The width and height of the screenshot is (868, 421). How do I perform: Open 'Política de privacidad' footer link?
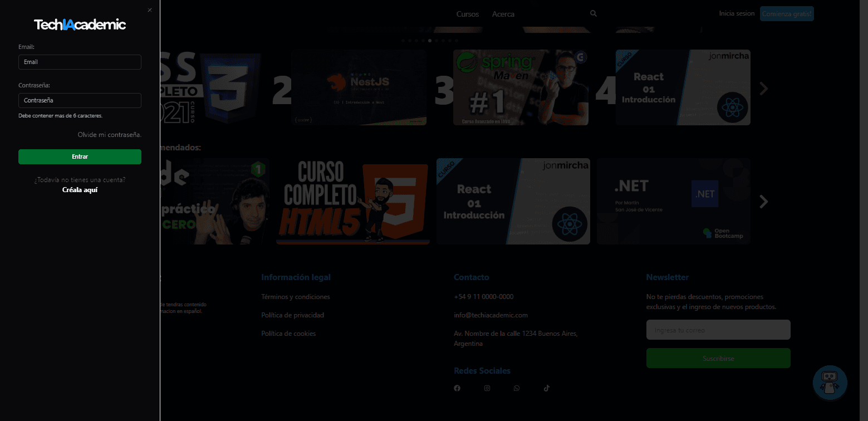(292, 315)
